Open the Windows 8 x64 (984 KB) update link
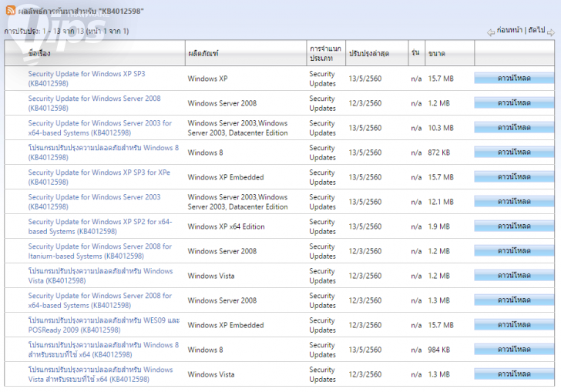Image resolution: width=561 pixels, height=392 pixels. pos(103,350)
